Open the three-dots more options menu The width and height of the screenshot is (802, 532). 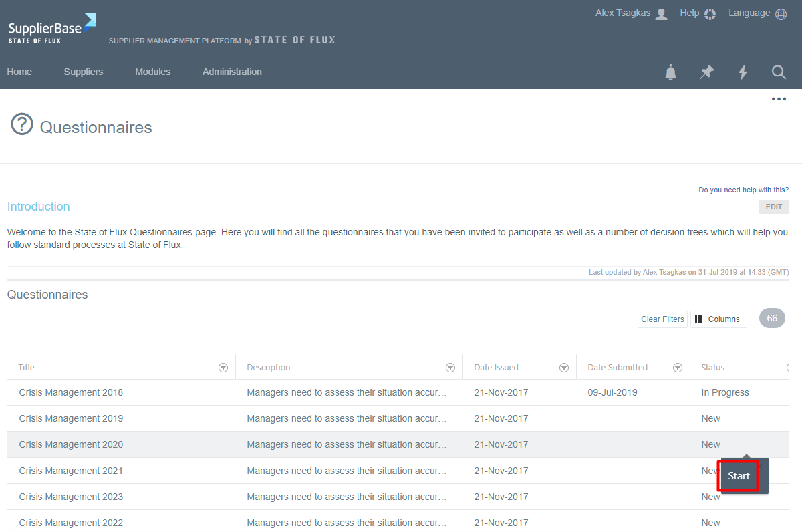tap(779, 99)
